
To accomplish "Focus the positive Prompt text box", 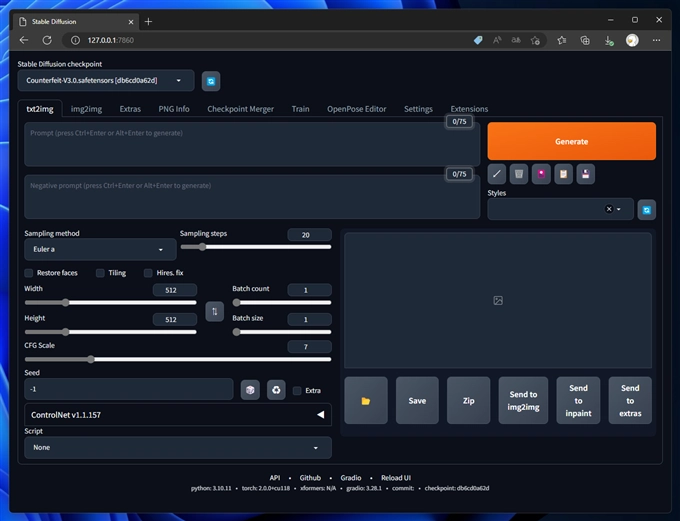I will coord(252,144).
